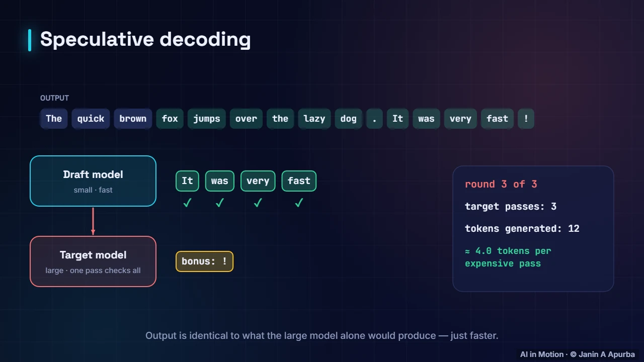This screenshot has height=362, width=644.
Task: Click the checkmark under drafted 'It'
Action: pos(187,203)
